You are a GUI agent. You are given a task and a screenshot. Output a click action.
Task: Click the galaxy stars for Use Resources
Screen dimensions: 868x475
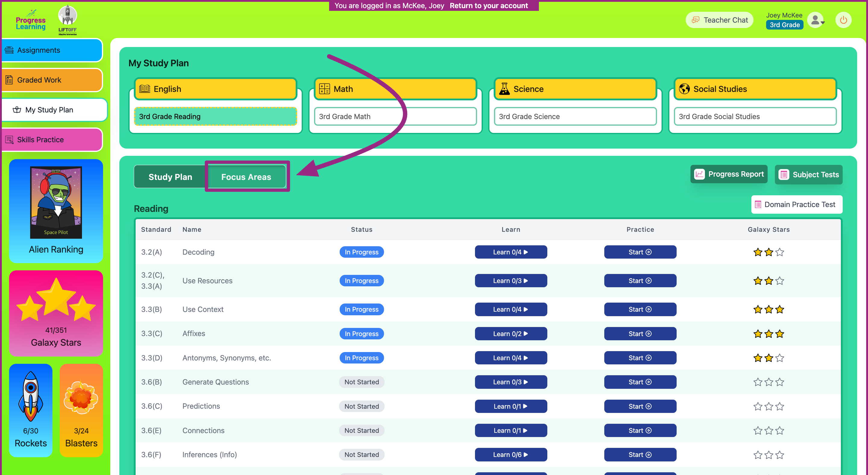tap(769, 281)
